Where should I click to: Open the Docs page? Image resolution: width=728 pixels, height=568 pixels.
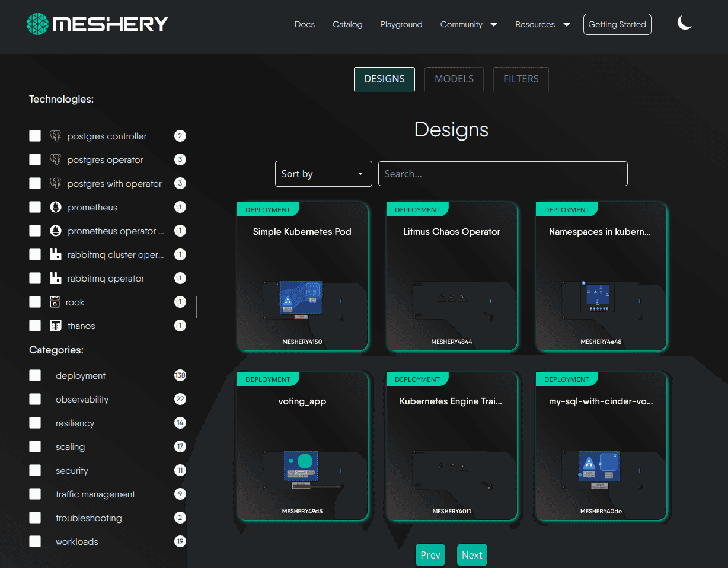pyautogui.click(x=305, y=24)
